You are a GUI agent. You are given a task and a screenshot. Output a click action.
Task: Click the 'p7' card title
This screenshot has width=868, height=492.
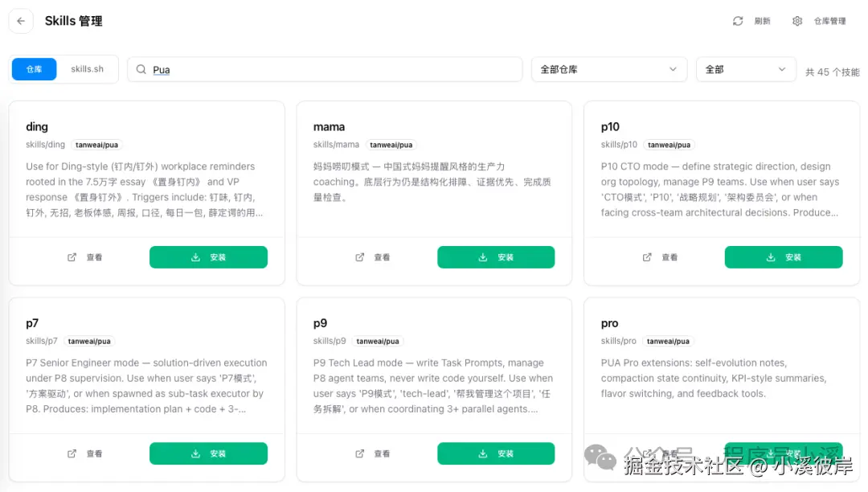(32, 323)
